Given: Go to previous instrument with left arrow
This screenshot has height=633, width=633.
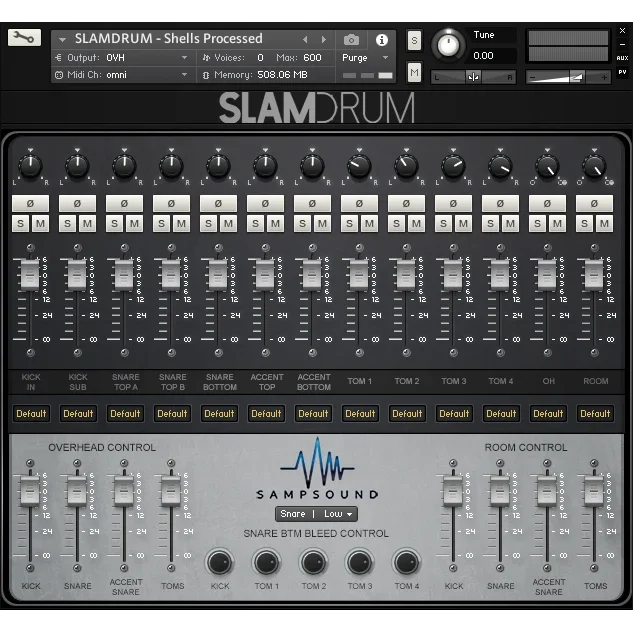Looking at the screenshot, I should (305, 40).
